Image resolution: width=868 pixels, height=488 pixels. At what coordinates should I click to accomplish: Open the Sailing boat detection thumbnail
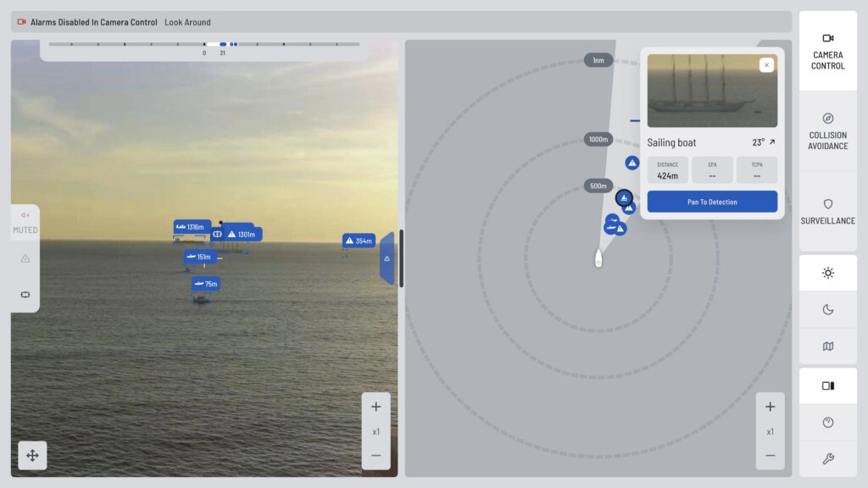712,91
